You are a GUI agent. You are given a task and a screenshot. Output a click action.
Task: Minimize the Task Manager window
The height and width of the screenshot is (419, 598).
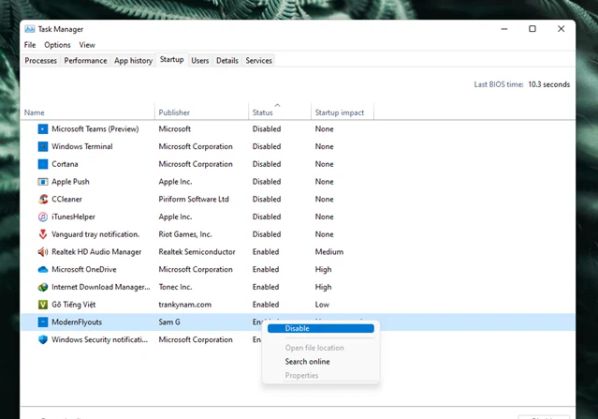(x=504, y=29)
